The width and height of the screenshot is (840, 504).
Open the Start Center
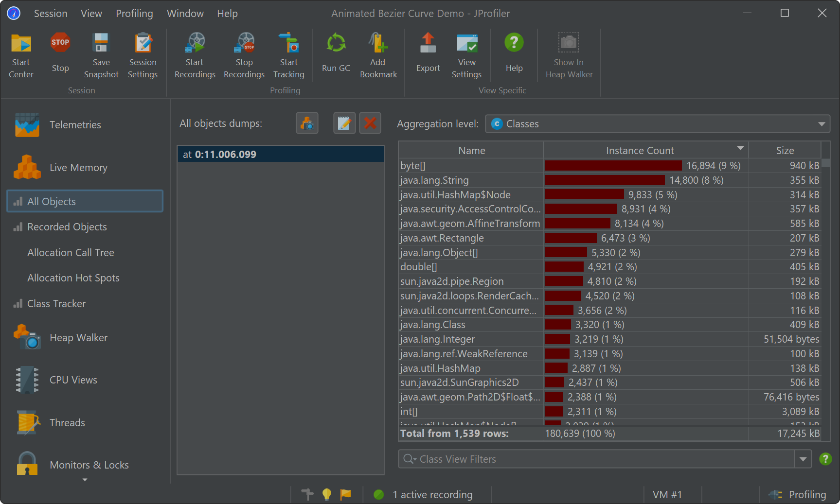[21, 56]
